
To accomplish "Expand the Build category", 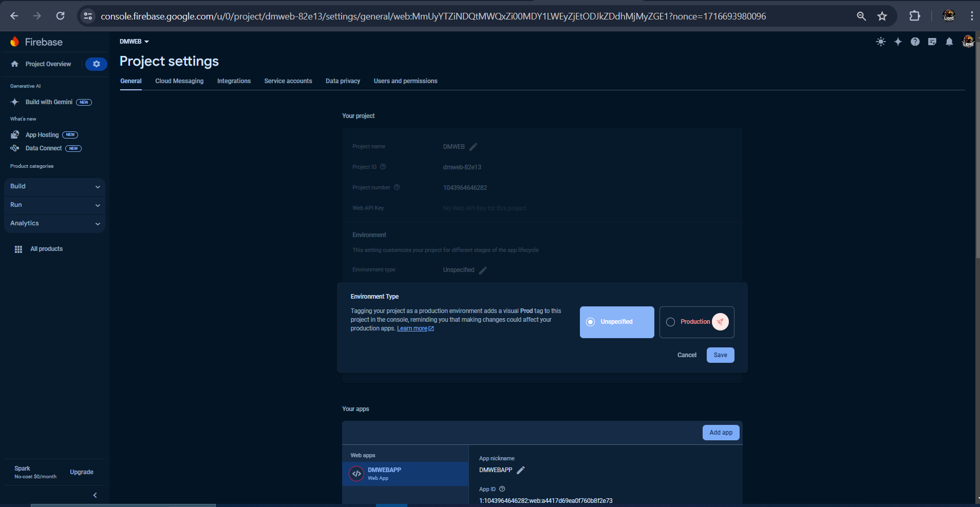I will click(54, 187).
